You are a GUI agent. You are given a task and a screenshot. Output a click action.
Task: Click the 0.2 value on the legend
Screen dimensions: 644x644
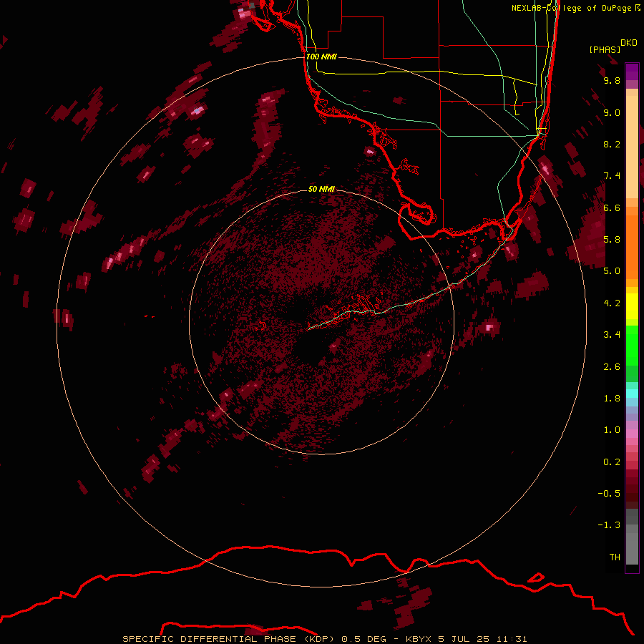click(612, 462)
